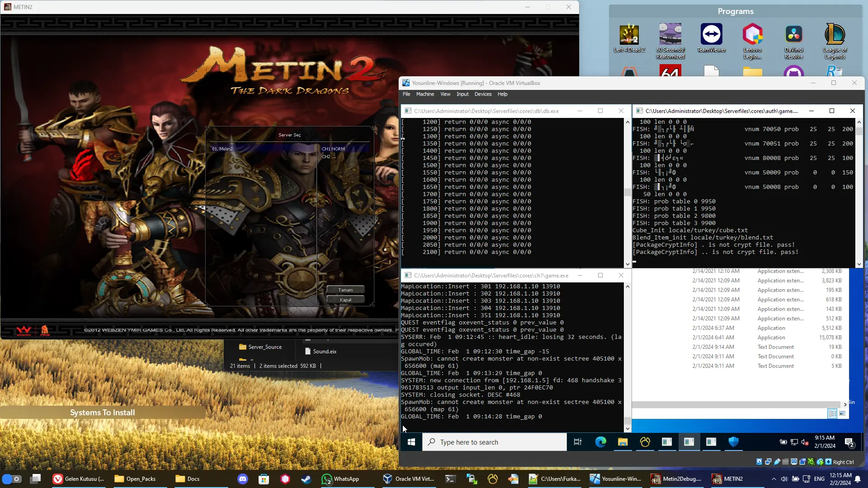Click the muted volume icon in the VM tray
Image resolution: width=868 pixels, height=488 pixels.
(x=805, y=442)
